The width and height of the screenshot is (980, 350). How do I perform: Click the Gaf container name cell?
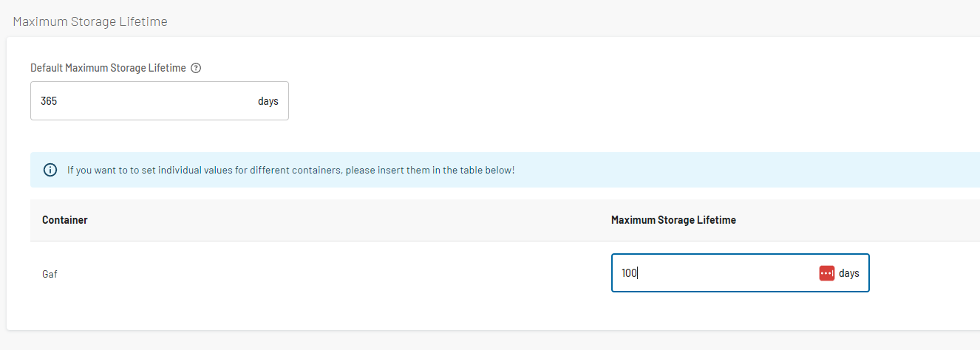coord(50,274)
